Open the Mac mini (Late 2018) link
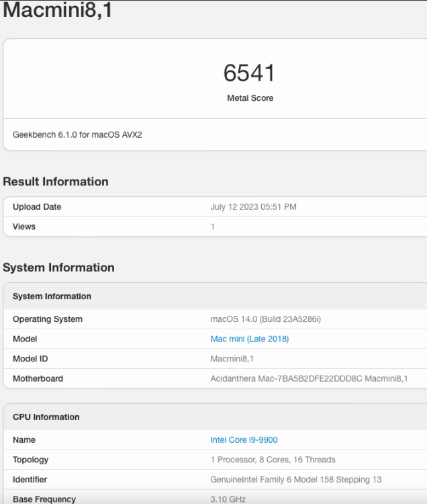This screenshot has height=504, width=427. [250, 339]
